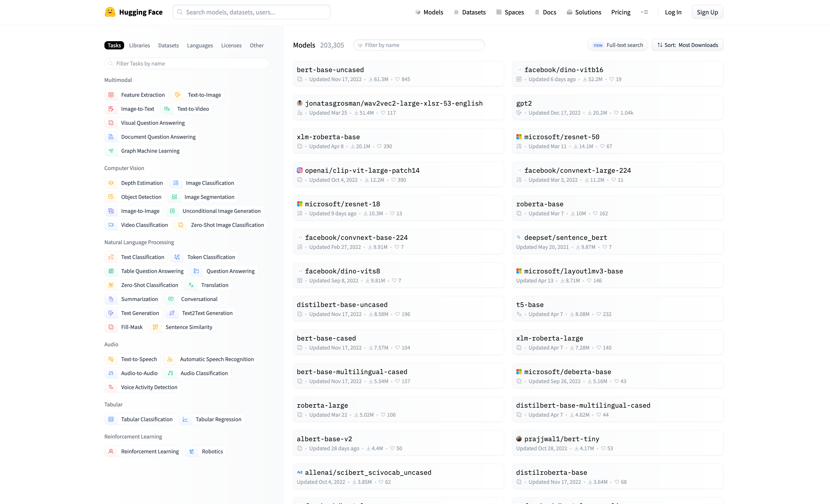
Task: Select the Depth Estimation layers icon
Action: pyautogui.click(x=111, y=183)
